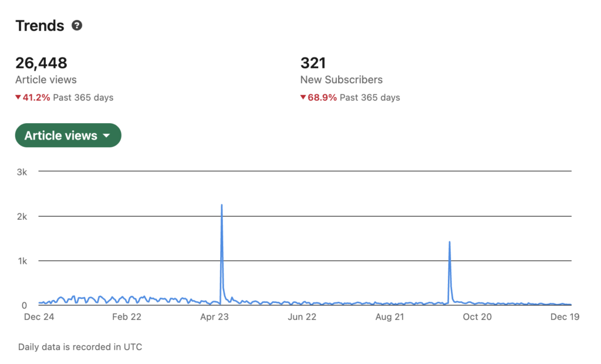Click the second spike peak before Oct 20

450,242
